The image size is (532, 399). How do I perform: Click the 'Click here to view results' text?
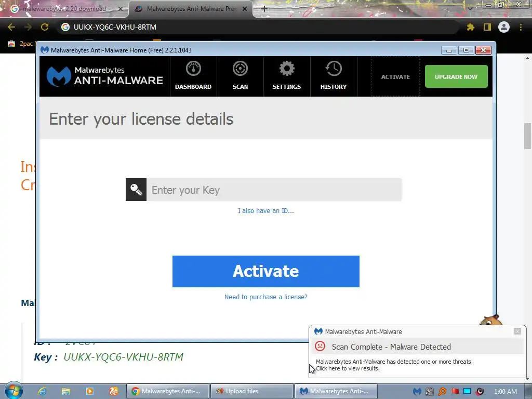[348, 368]
